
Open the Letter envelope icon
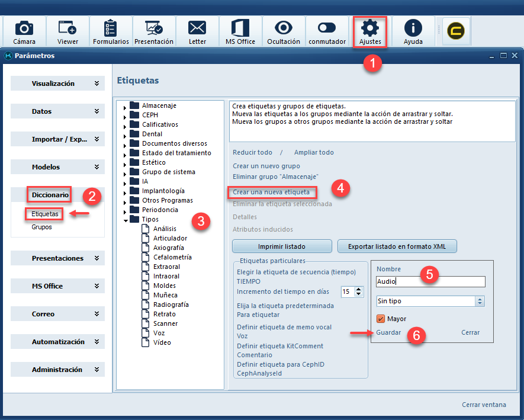(197, 31)
